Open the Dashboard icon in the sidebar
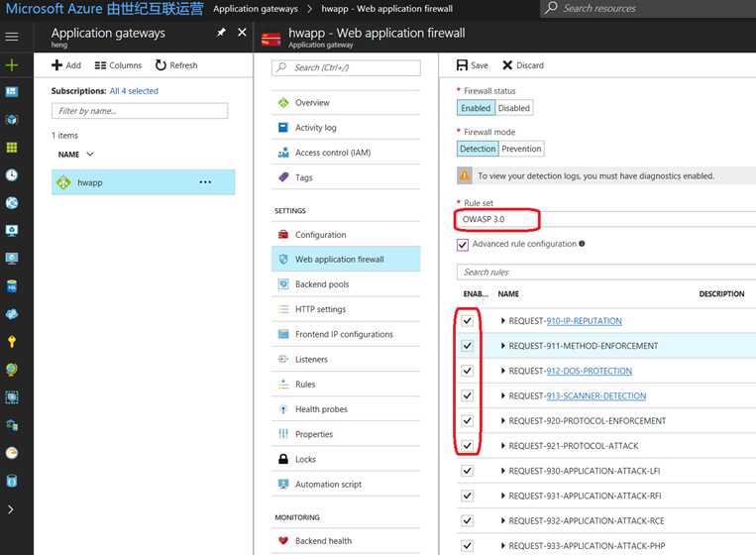 point(12,91)
